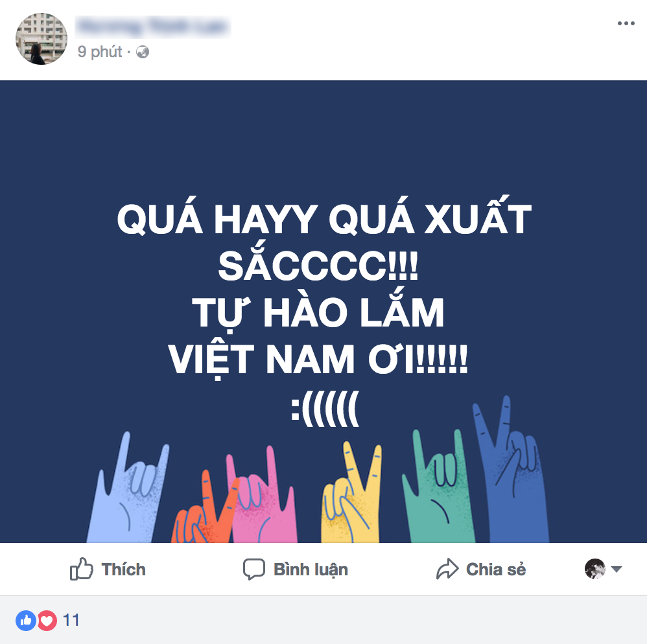Click the 'QUÁ HAYY QUÁ XUẤT SẮCCCC' post text
Screen dimensions: 647x644
pyautogui.click(x=324, y=242)
